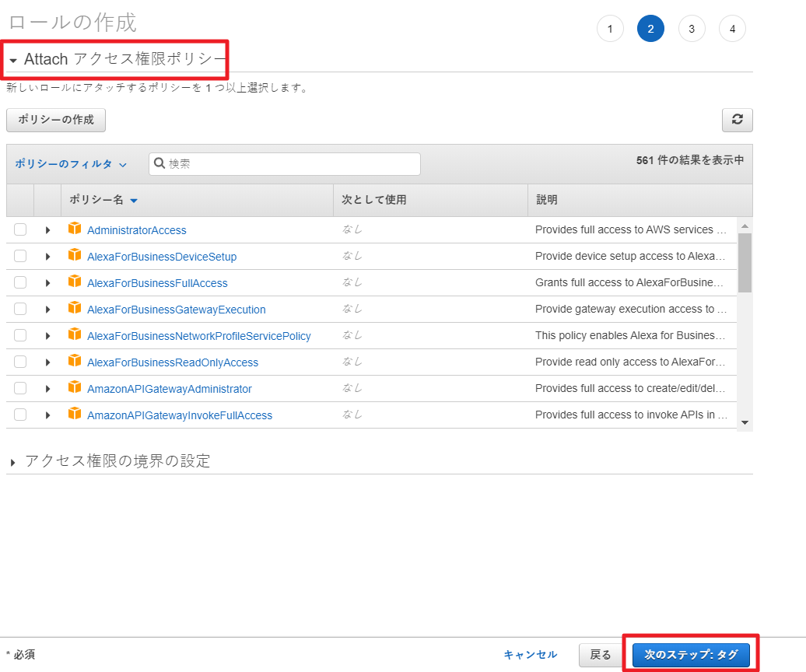Screen dimensions: 806x672
Task: Click the policy icon beside AmazonAPIGatewayInvokeFullAccess
Action: pos(75,414)
